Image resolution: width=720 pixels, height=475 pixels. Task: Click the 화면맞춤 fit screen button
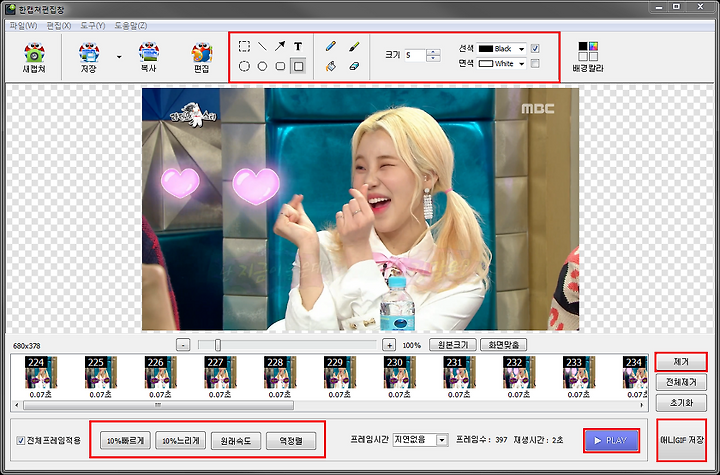(503, 345)
